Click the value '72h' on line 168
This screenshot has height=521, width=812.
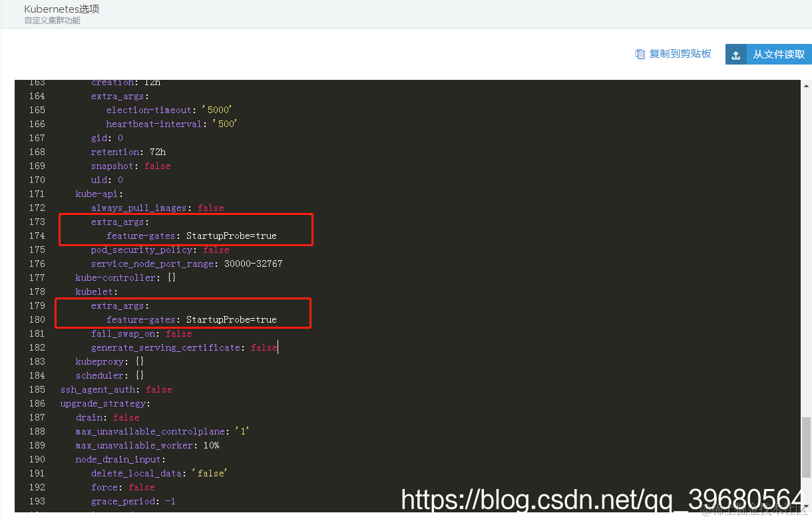click(x=158, y=152)
